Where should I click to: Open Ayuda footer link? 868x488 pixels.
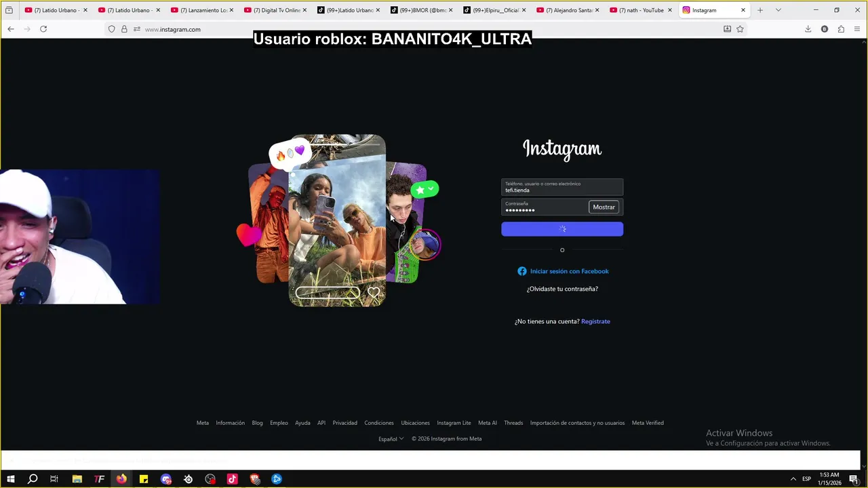click(x=302, y=423)
